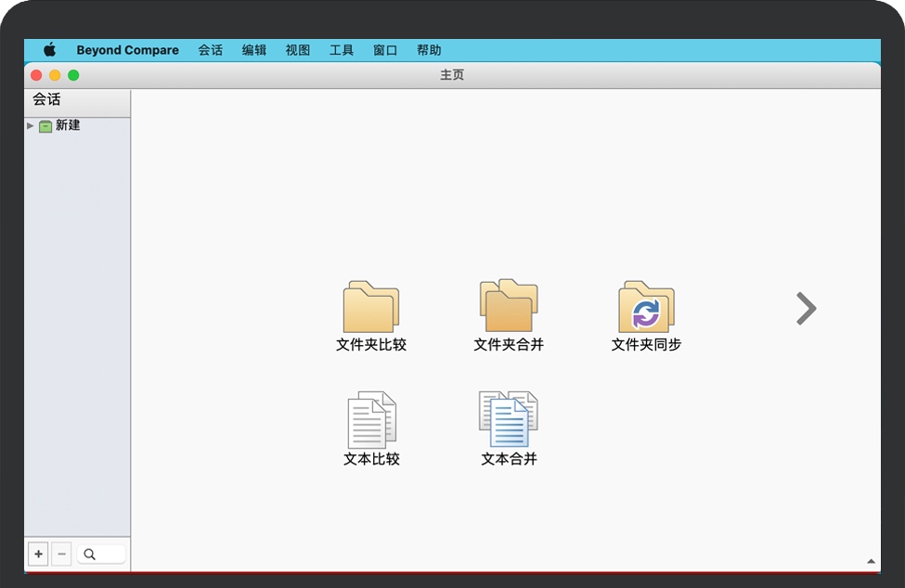Click the session search field
Screen dimensions: 905x588
click(101, 555)
